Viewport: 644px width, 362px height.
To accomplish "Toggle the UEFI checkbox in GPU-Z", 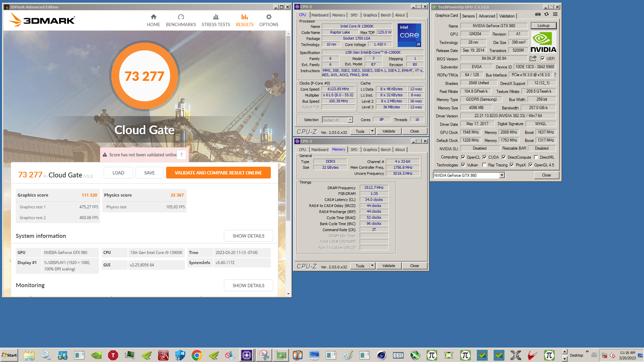I will [x=543, y=58].
